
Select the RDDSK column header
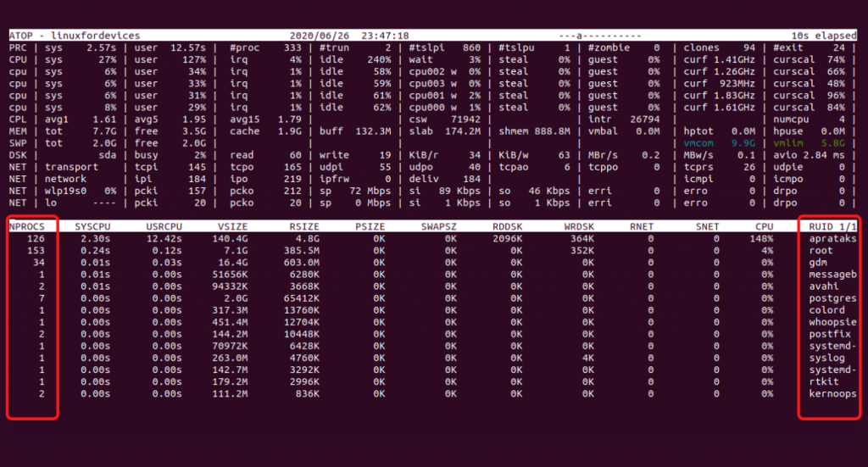(x=508, y=227)
